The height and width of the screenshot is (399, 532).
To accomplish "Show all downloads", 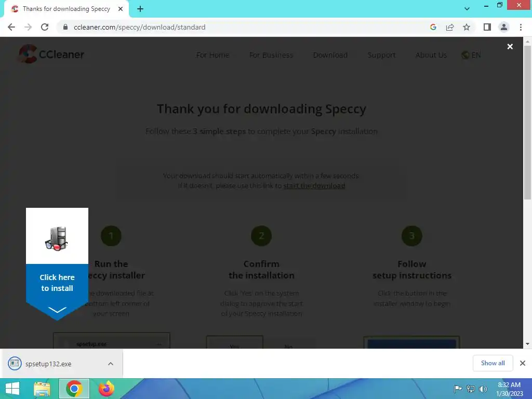I will [493, 363].
